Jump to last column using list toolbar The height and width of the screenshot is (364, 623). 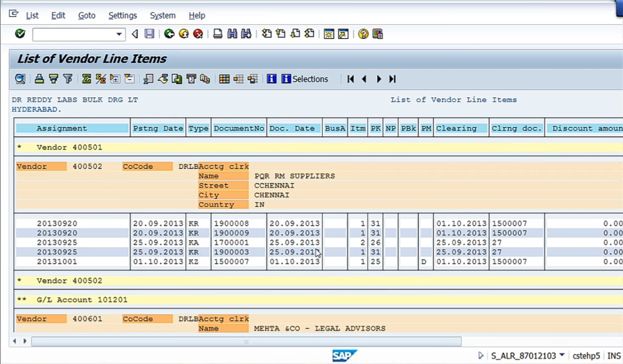[x=392, y=79]
